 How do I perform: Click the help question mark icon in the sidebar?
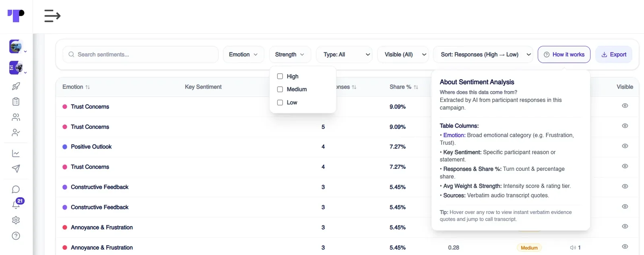tap(16, 236)
